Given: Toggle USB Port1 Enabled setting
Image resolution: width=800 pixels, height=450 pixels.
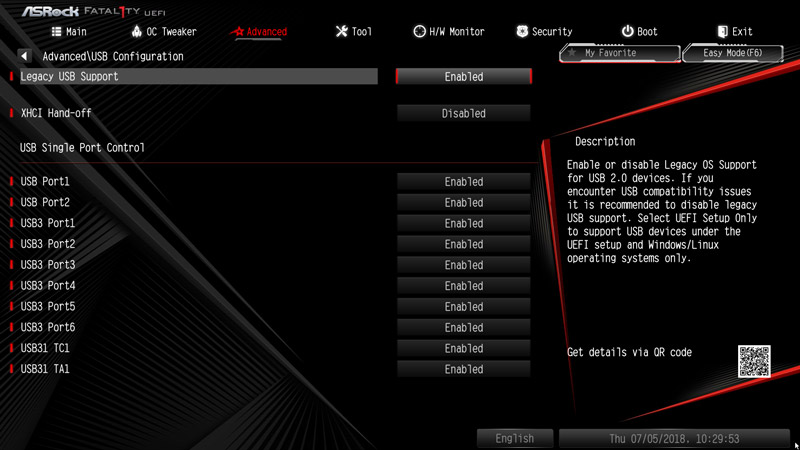Looking at the screenshot, I should point(464,182).
